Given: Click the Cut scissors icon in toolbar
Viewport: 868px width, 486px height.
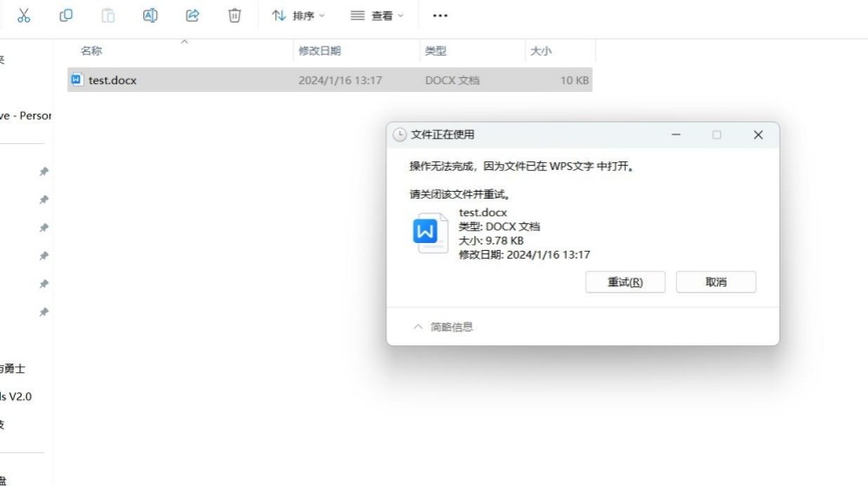Looking at the screenshot, I should pos(23,16).
